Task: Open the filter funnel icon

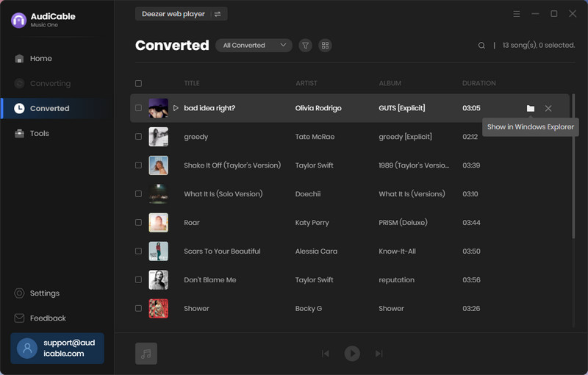Action: 305,46
